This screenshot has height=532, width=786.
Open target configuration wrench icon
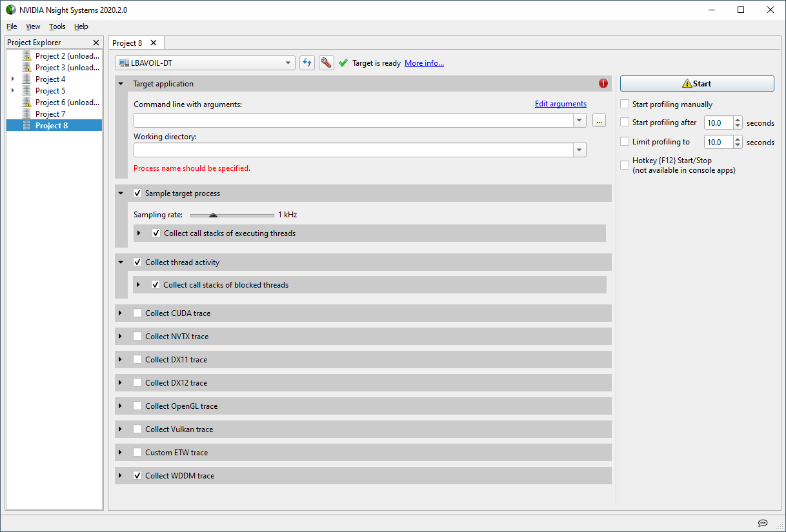(327, 63)
